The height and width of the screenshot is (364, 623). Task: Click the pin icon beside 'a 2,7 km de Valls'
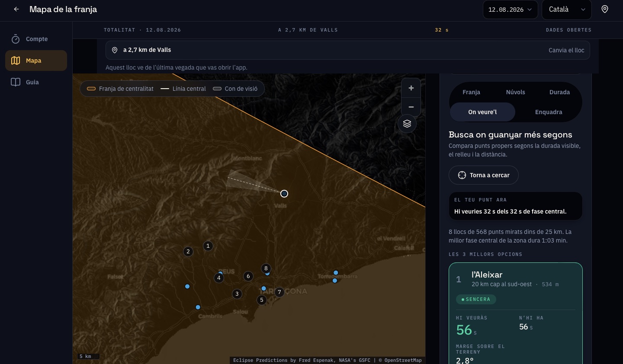pos(115,50)
